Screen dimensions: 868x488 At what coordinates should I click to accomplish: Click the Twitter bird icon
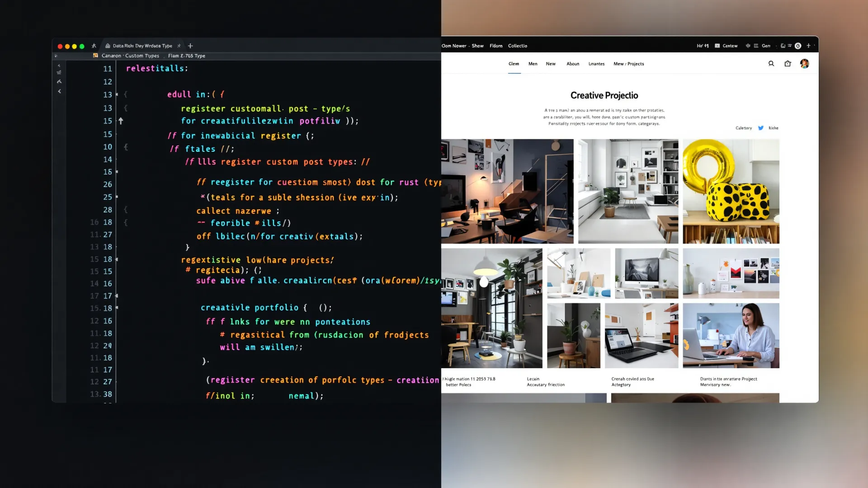tap(761, 128)
